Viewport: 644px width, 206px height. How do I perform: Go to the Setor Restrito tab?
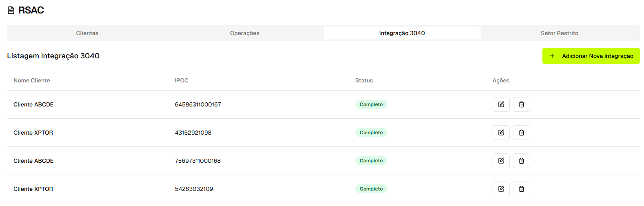tap(559, 33)
